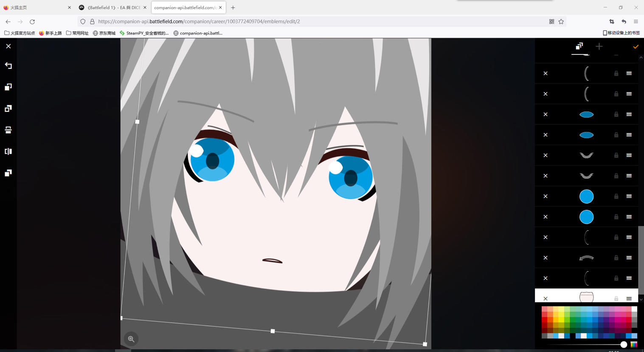This screenshot has height=352, width=644.
Task: Click layer list scrollbar up arrow
Action: click(641, 57)
